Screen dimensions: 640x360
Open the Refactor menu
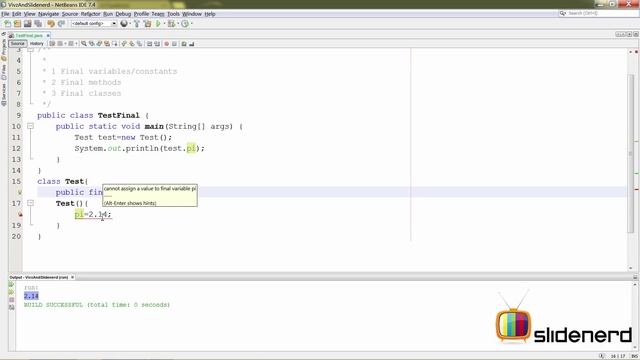(x=90, y=14)
